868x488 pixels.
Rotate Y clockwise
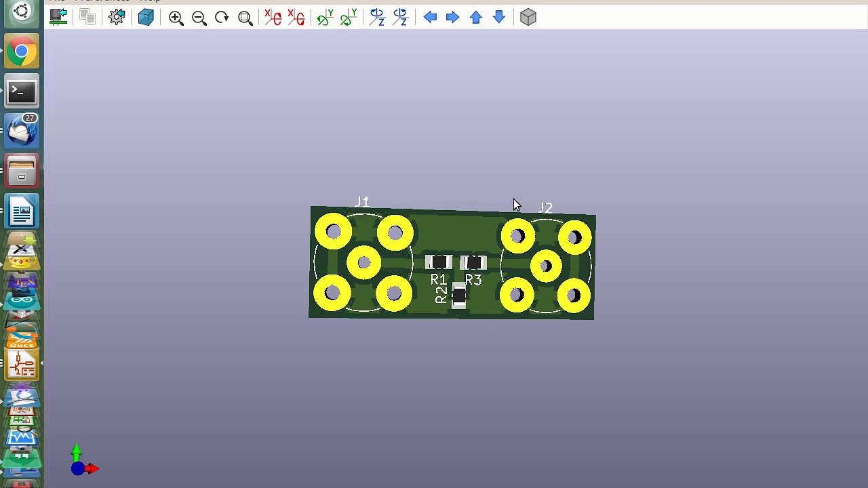(325, 18)
